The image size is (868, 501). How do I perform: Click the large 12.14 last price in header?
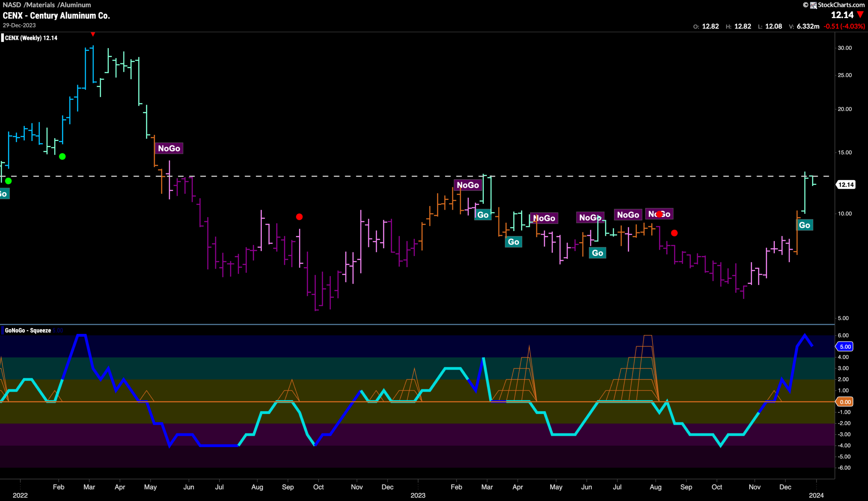click(842, 15)
